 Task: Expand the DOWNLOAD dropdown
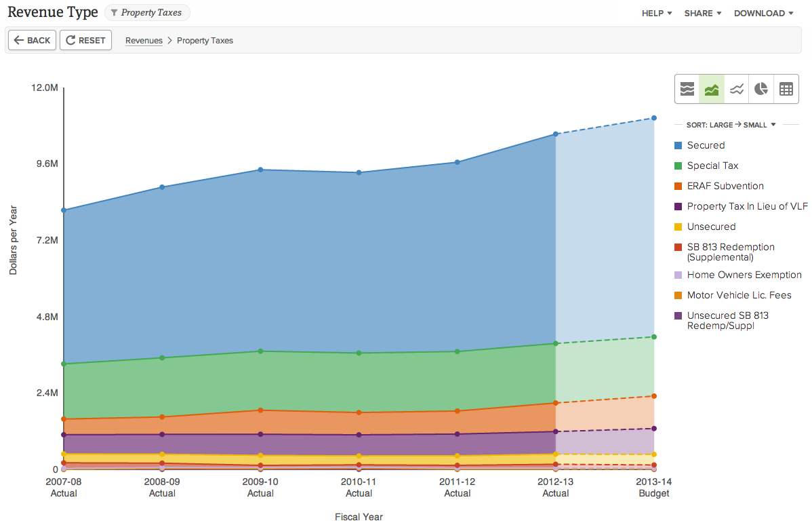tap(763, 13)
